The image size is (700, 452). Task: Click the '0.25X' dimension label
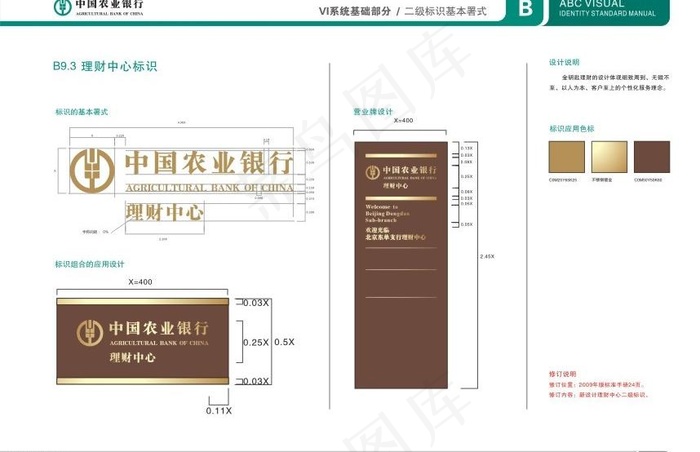tap(256, 343)
